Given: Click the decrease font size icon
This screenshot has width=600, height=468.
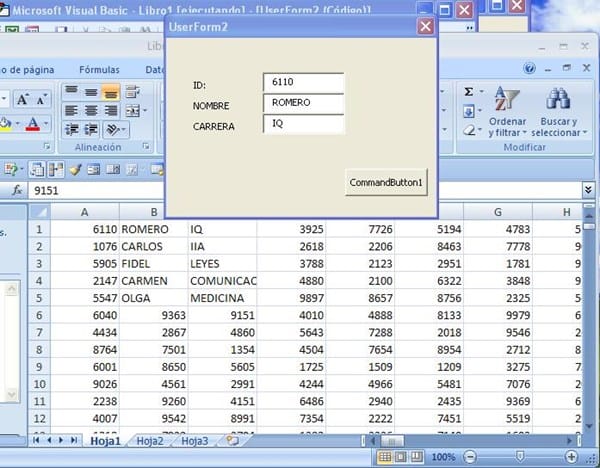Looking at the screenshot, I should pyautogui.click(x=41, y=99).
